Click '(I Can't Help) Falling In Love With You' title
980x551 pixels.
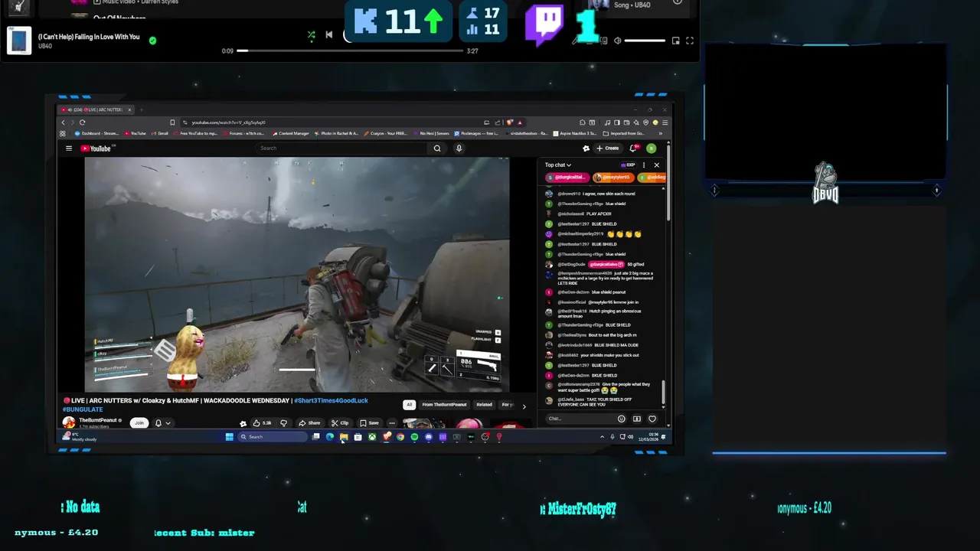89,37
